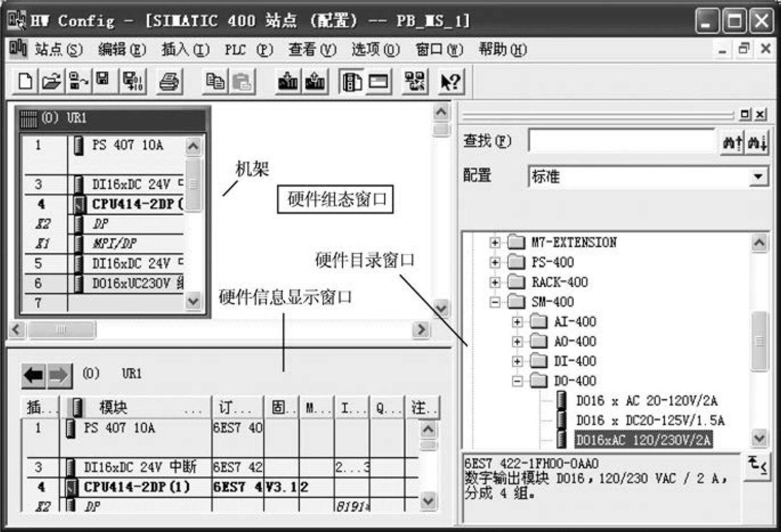Click the Download to Module toolbar icon
781x532 pixels.
[288, 82]
